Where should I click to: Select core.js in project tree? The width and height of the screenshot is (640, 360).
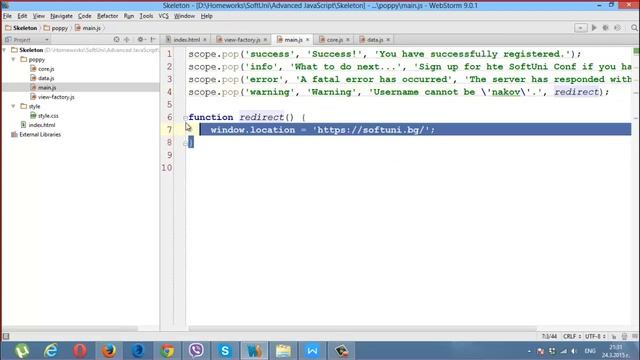pyautogui.click(x=42, y=69)
